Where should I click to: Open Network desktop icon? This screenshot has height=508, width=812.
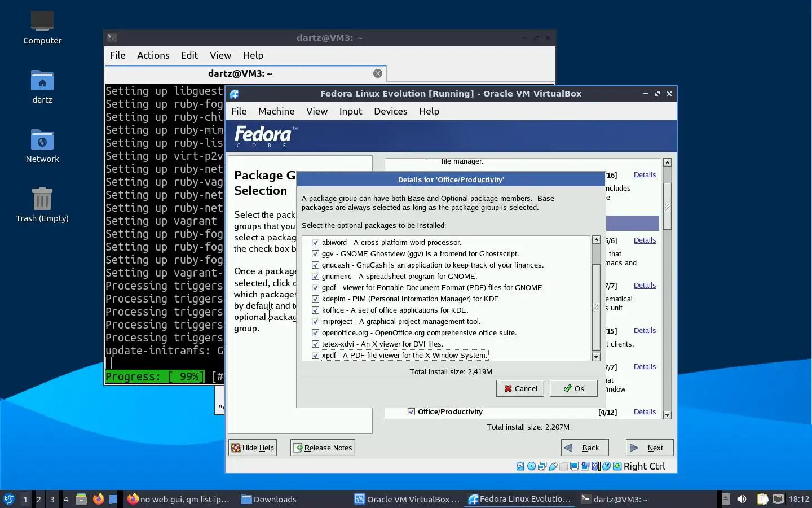coord(42,146)
